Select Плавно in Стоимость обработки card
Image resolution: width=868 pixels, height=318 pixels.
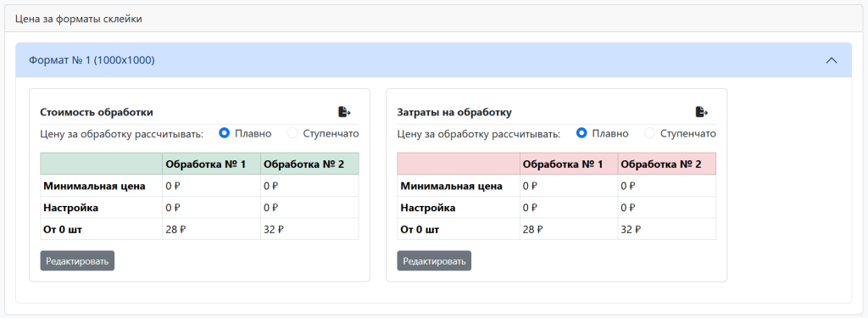225,133
